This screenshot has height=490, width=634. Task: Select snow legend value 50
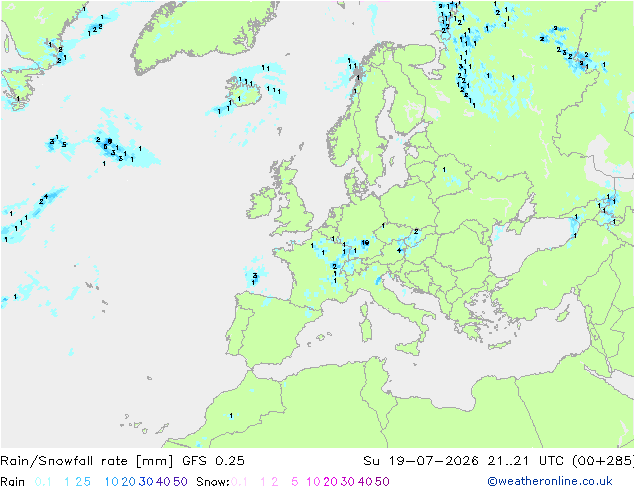coord(382,482)
